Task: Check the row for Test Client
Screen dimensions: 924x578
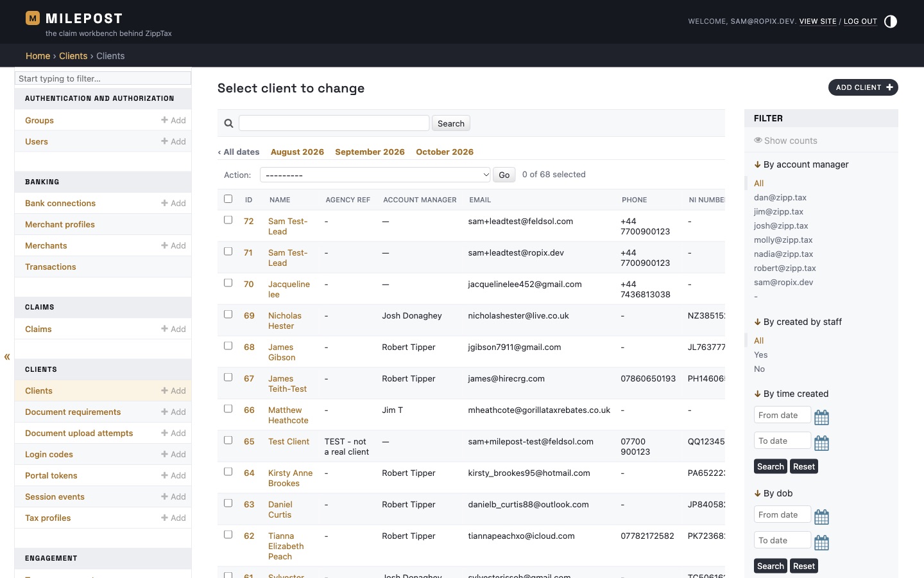Action: click(x=228, y=440)
